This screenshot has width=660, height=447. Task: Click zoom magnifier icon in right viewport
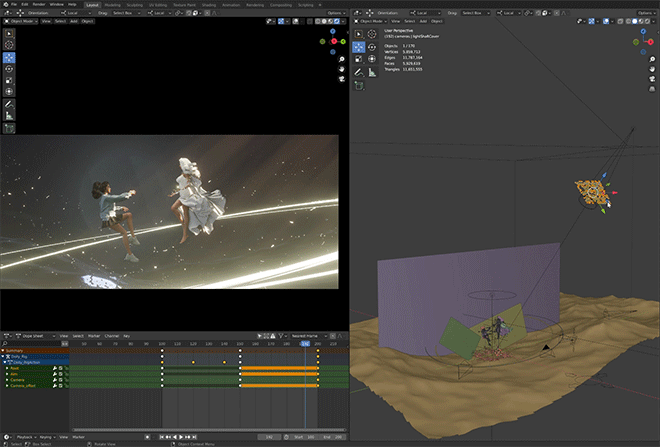[x=652, y=59]
